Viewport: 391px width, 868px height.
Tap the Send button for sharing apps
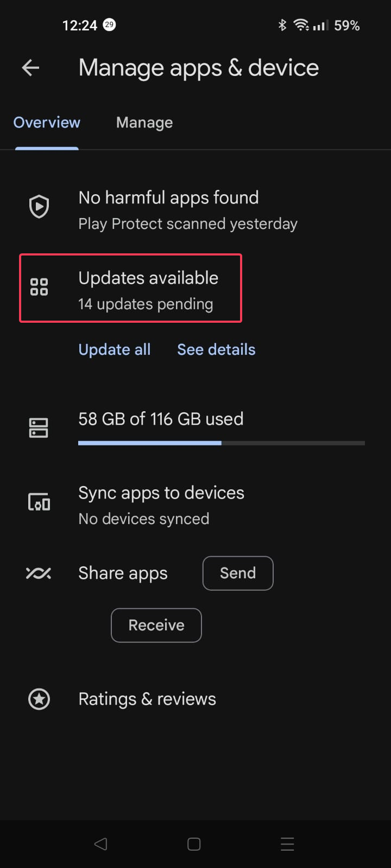pos(238,573)
